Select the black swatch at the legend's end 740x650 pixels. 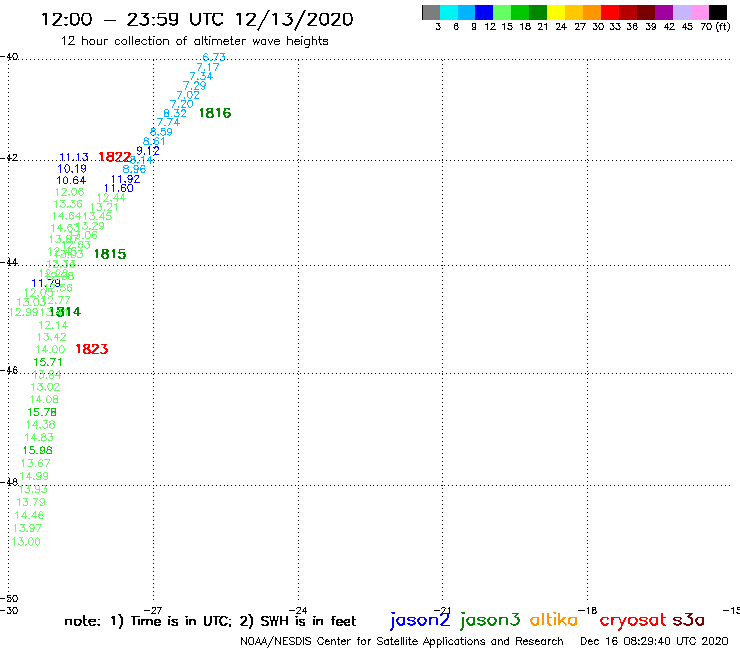[717, 12]
